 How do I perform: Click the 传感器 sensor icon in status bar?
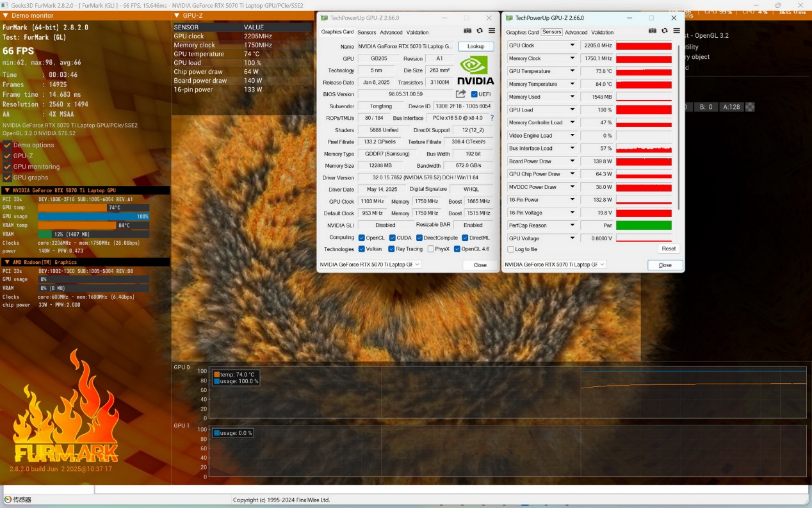point(8,500)
